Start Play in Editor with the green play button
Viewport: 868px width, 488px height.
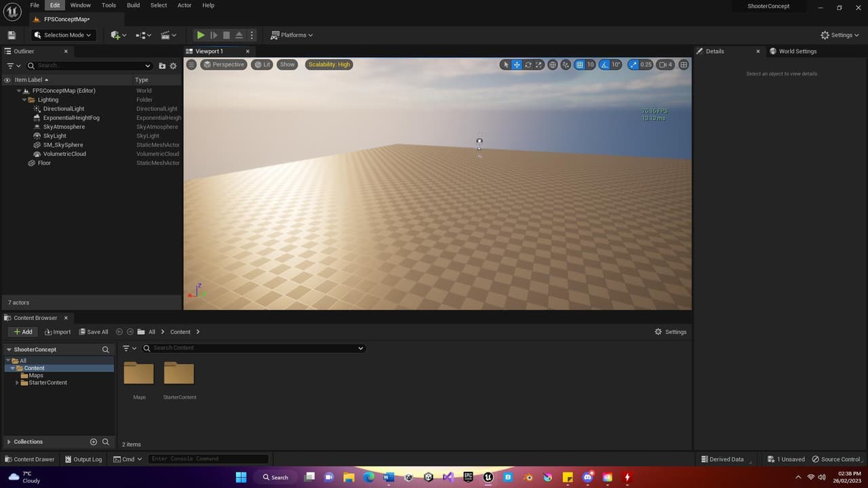[201, 35]
